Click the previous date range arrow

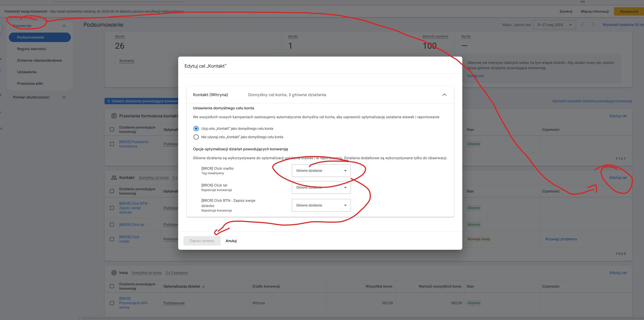582,25
